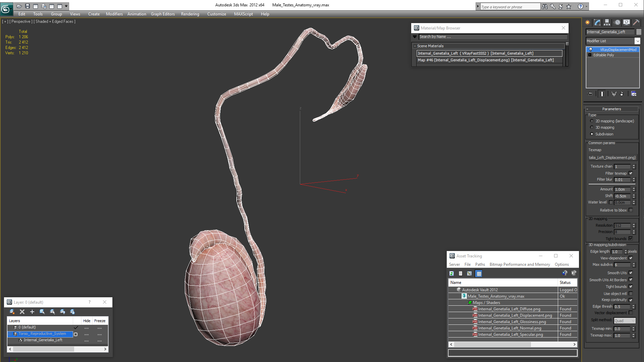Collapse the Torso_Reproductive_System layer
The width and height of the screenshot is (644, 362).
[x=10, y=334]
